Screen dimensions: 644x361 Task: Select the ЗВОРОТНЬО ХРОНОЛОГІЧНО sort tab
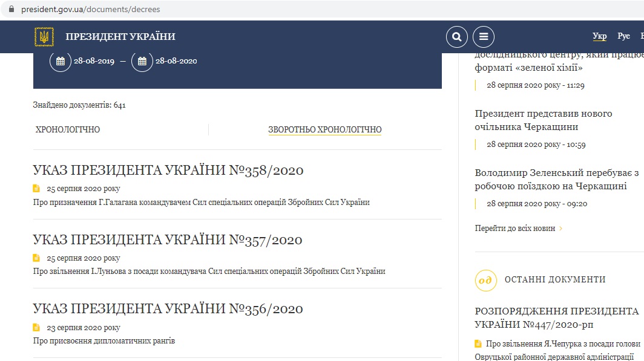(x=325, y=129)
